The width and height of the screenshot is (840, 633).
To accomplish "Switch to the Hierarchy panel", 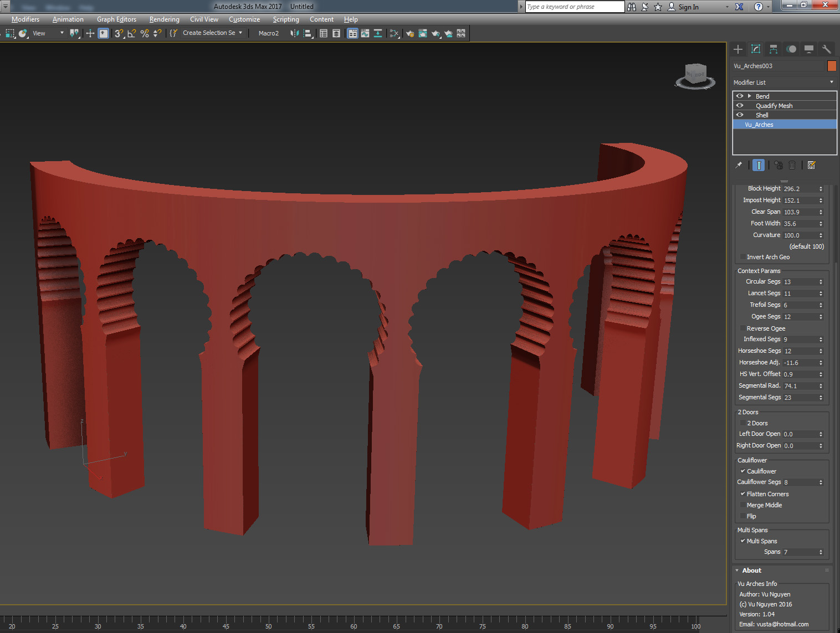I will point(773,49).
